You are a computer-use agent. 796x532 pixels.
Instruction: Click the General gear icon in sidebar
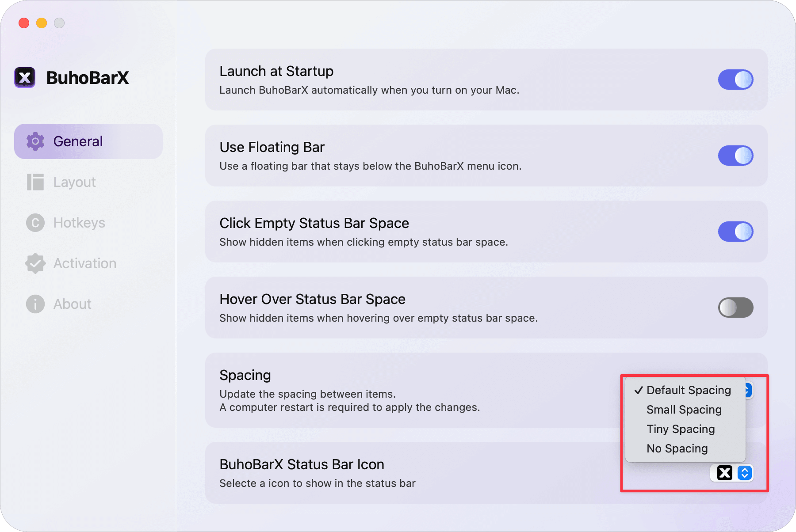pyautogui.click(x=35, y=141)
